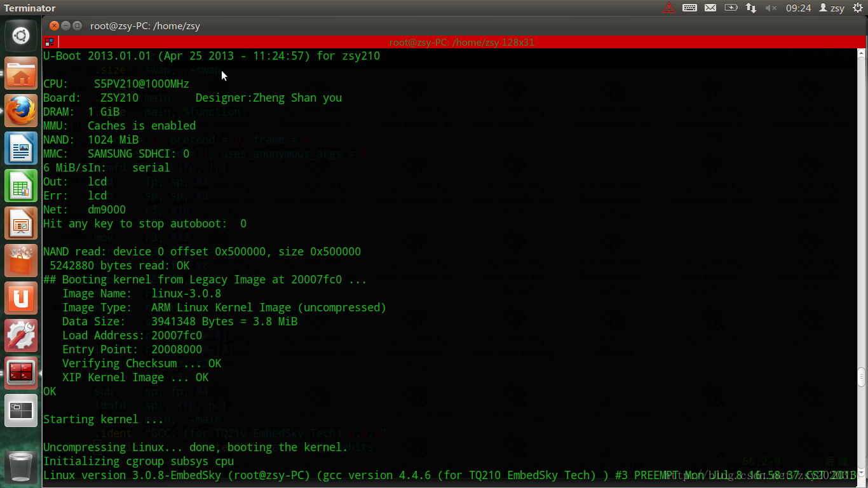Image resolution: width=868 pixels, height=488 pixels.
Task: Open the session gear power menu
Action: (858, 8)
